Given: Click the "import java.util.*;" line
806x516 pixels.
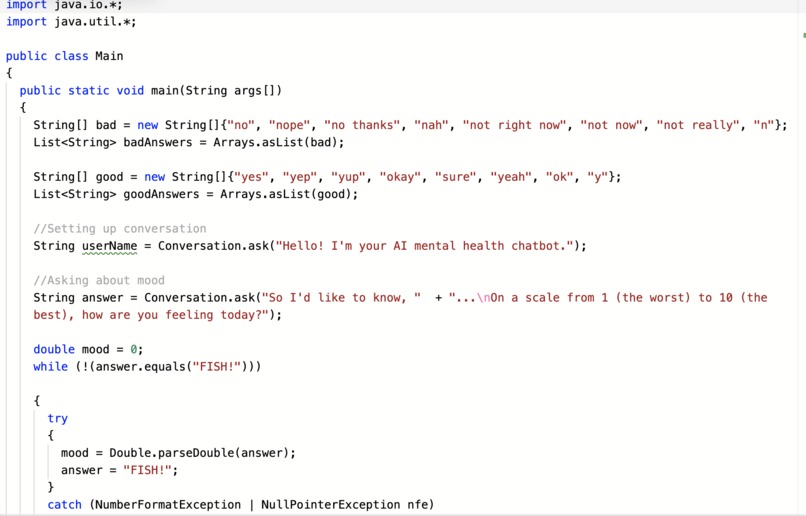Looking at the screenshot, I should point(71,22).
